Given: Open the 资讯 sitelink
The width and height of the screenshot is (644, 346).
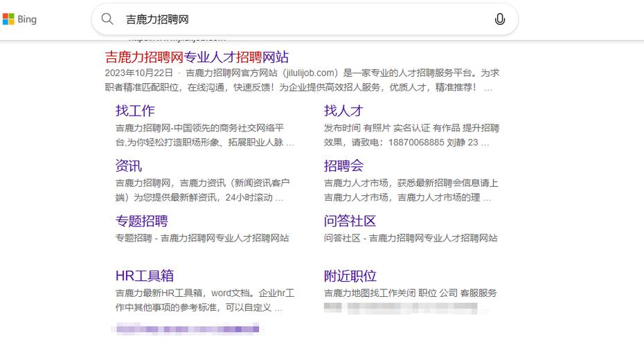Looking at the screenshot, I should [129, 166].
